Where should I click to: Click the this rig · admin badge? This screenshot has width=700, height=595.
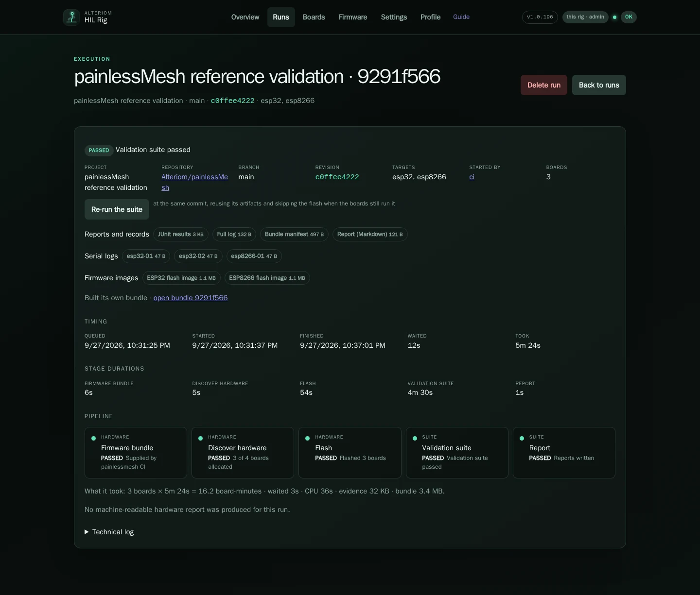pyautogui.click(x=585, y=17)
